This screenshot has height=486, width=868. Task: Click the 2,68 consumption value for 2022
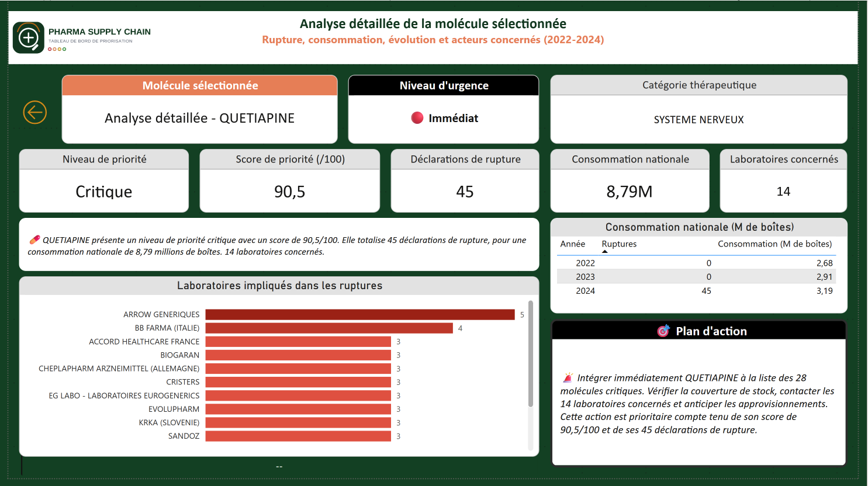825,263
